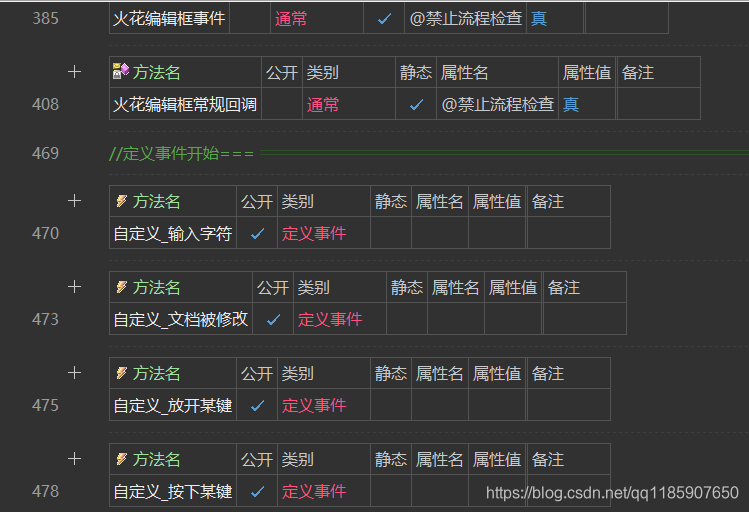Toggle 静态 checkmark for 火花编辑框事件
The width and height of the screenshot is (749, 512).
[x=384, y=19]
